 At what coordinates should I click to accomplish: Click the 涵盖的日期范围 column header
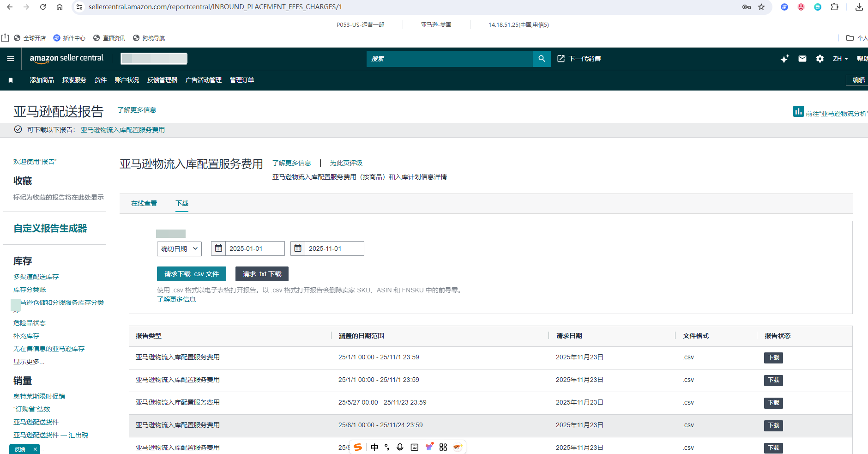[x=362, y=336]
